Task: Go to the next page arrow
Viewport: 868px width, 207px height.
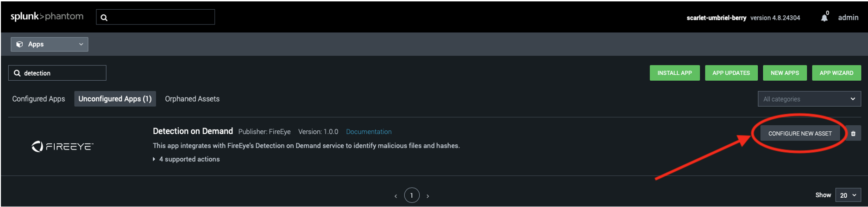Action: pyautogui.click(x=428, y=196)
